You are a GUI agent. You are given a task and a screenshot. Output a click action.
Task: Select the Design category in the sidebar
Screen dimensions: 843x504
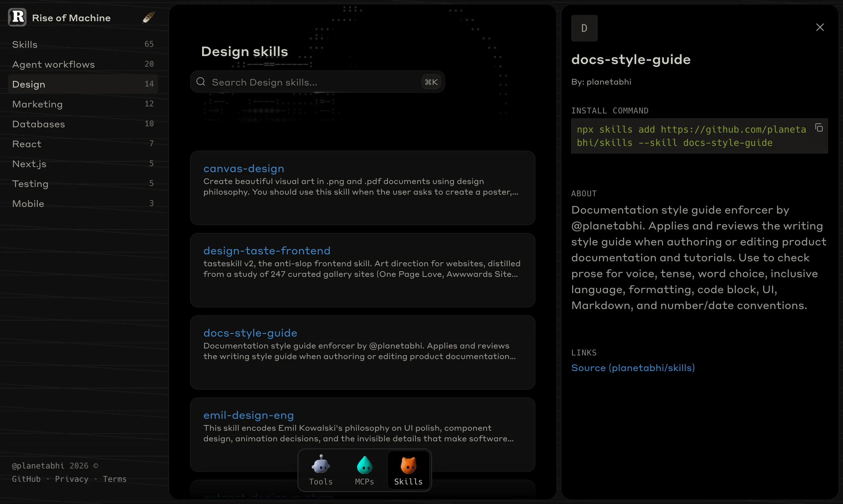83,84
